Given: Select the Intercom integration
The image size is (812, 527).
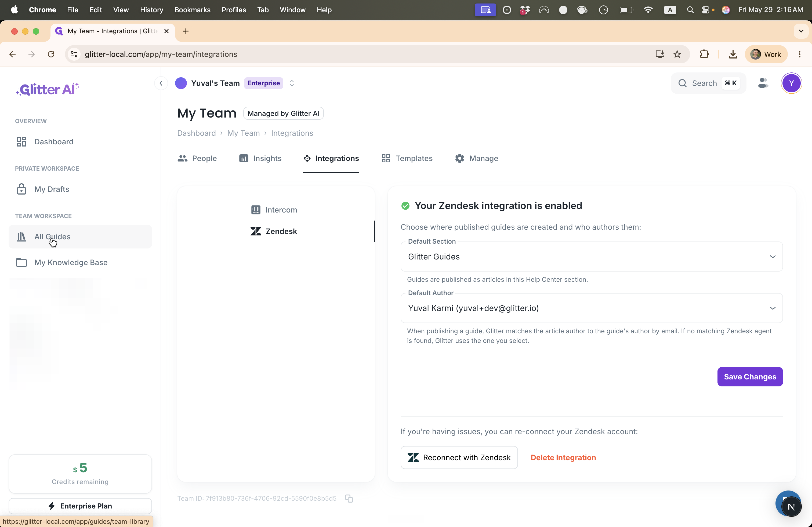Looking at the screenshot, I should (x=274, y=210).
